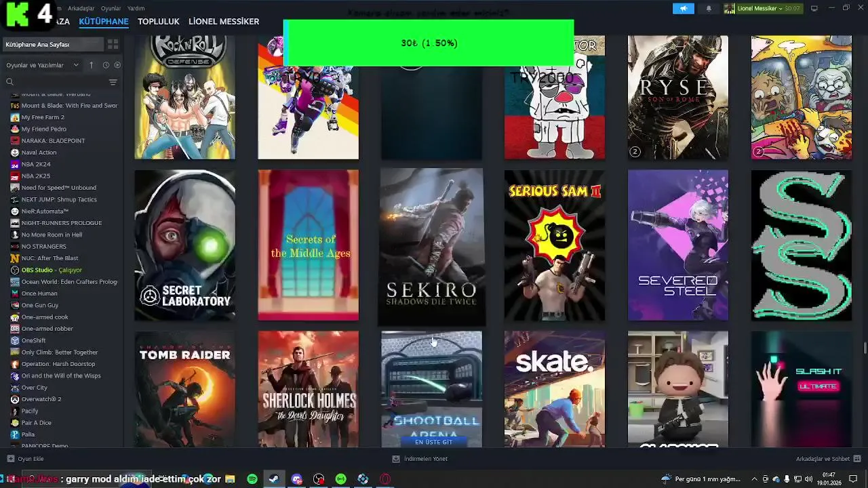Image resolution: width=868 pixels, height=488 pixels.
Task: Open Windows notification center
Action: point(854,479)
